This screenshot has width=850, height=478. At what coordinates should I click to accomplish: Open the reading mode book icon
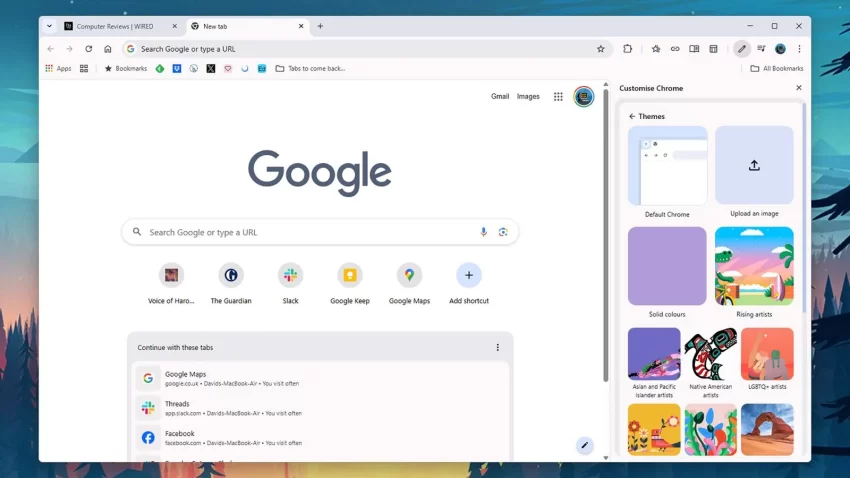coord(694,49)
